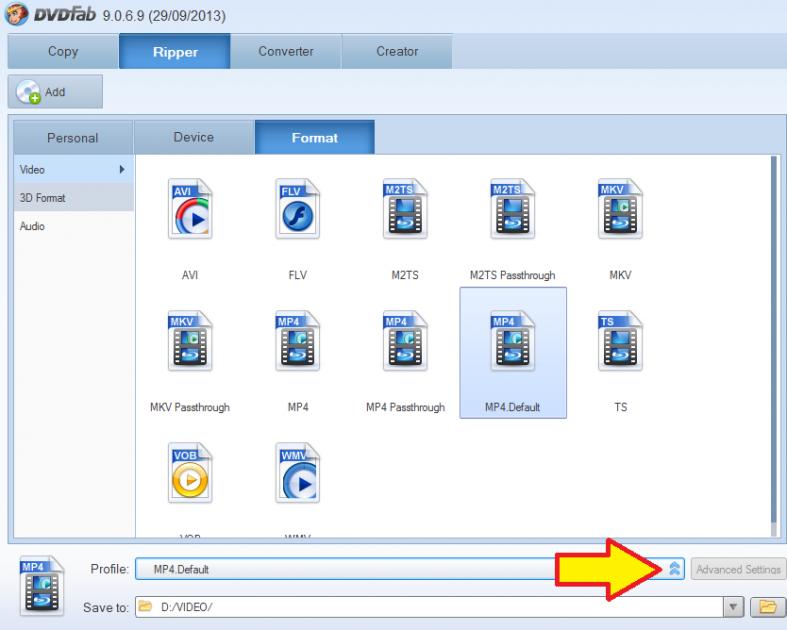
Task: Click the MP4 profile preview icon
Action: (42, 586)
